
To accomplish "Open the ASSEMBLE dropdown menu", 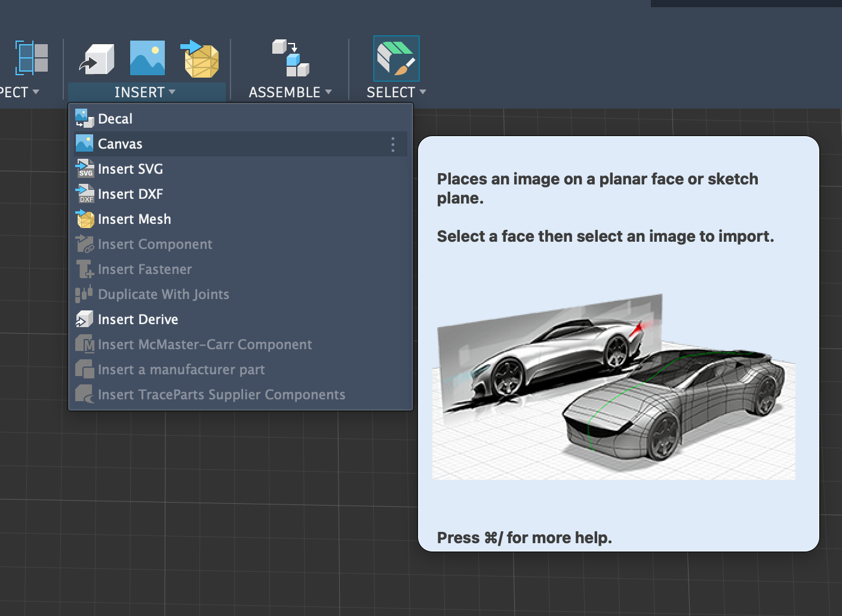I will pos(290,93).
